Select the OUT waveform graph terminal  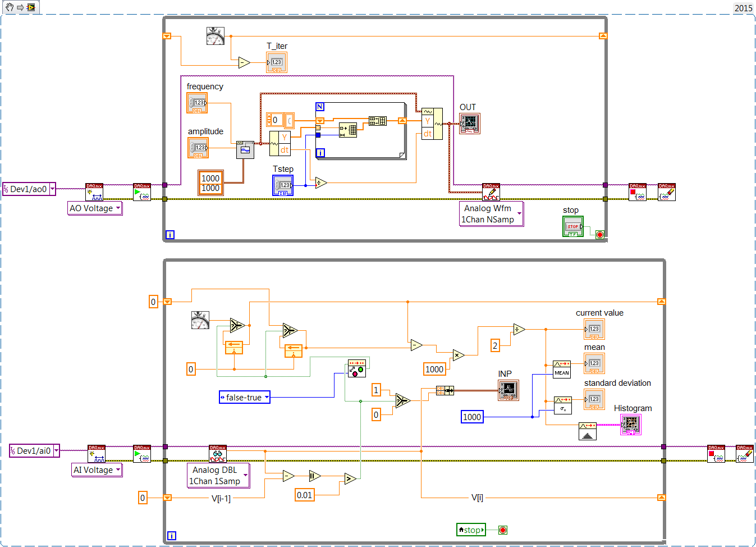(470, 124)
